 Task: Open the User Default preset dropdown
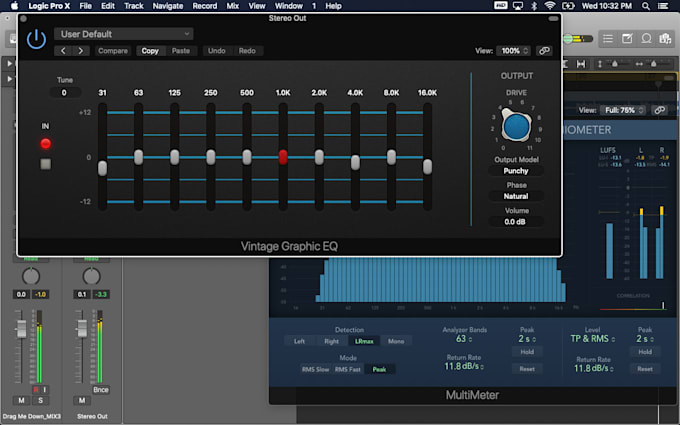(x=124, y=34)
